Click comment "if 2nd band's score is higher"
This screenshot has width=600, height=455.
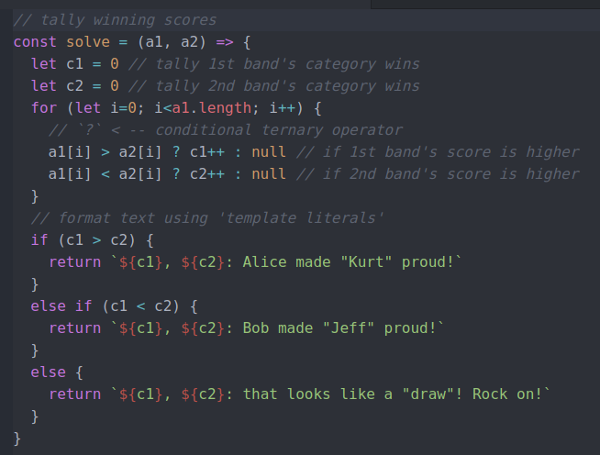[x=451, y=174]
